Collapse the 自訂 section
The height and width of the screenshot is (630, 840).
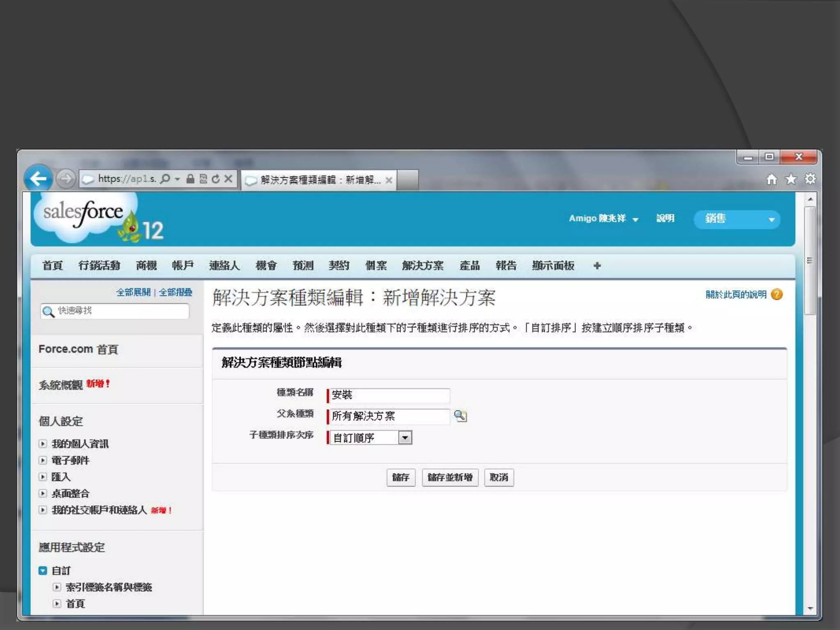tap(43, 571)
